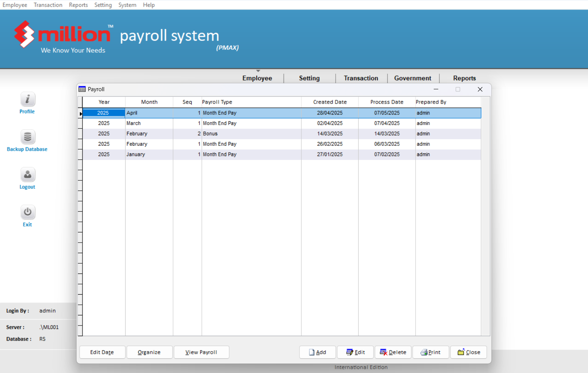The width and height of the screenshot is (588, 373).
Task: Click the Print payroll button
Action: [x=431, y=352]
